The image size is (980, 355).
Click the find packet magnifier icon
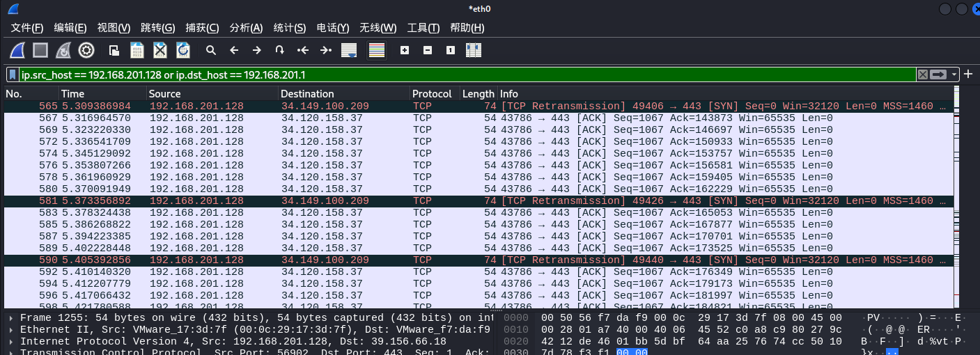coord(210,50)
